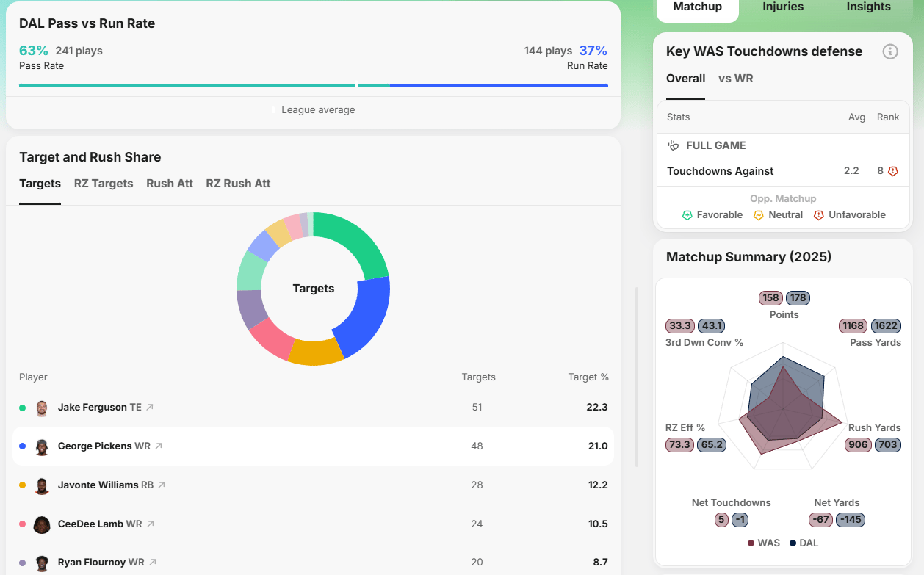Click the page's vertical scrollbar

[637, 376]
